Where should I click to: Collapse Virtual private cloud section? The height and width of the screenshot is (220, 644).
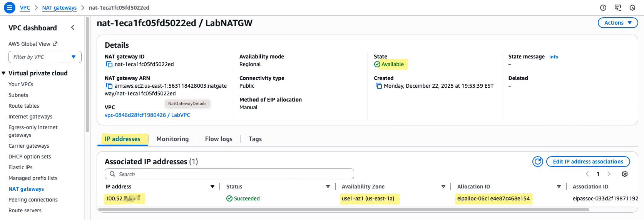coord(4,73)
